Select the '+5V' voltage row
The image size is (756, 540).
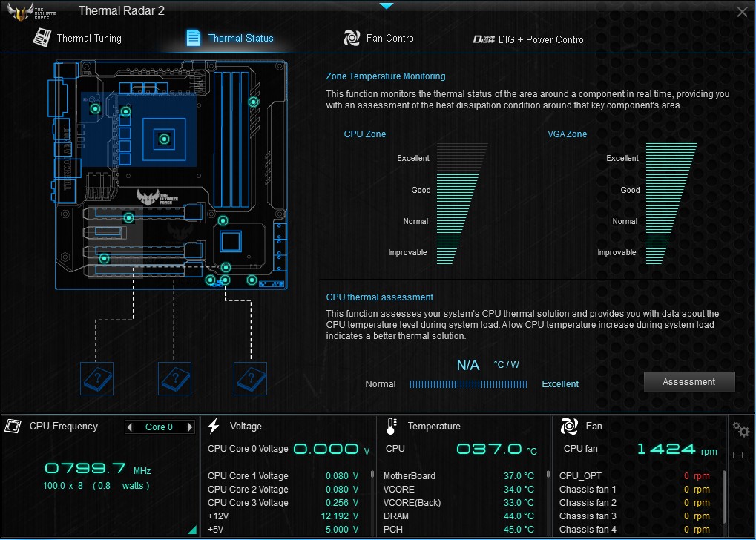click(283, 530)
